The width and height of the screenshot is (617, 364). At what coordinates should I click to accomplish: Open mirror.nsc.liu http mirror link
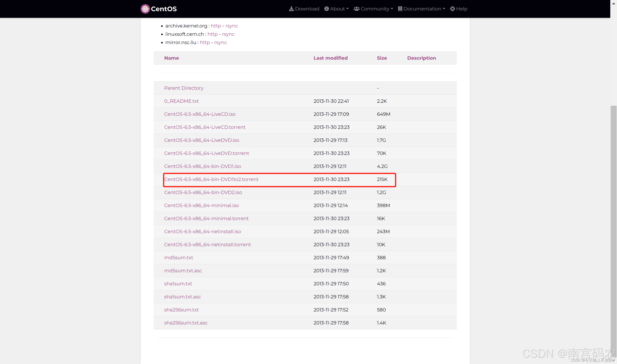205,42
